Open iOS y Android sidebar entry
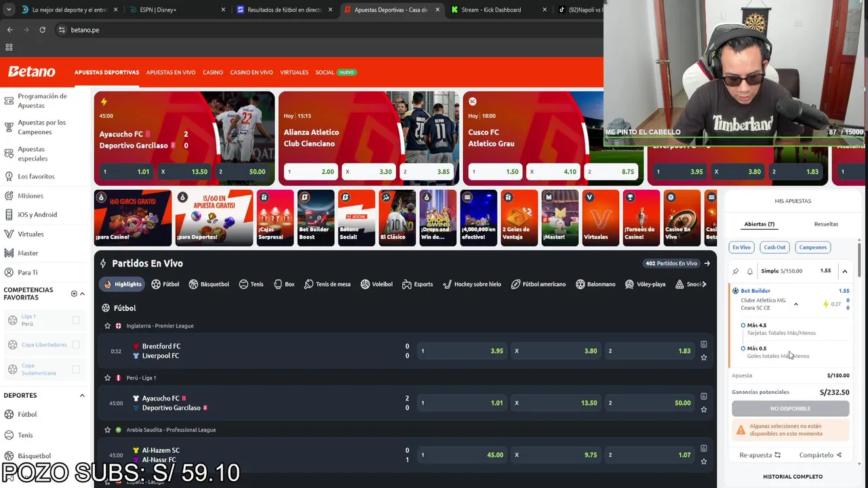 point(37,215)
